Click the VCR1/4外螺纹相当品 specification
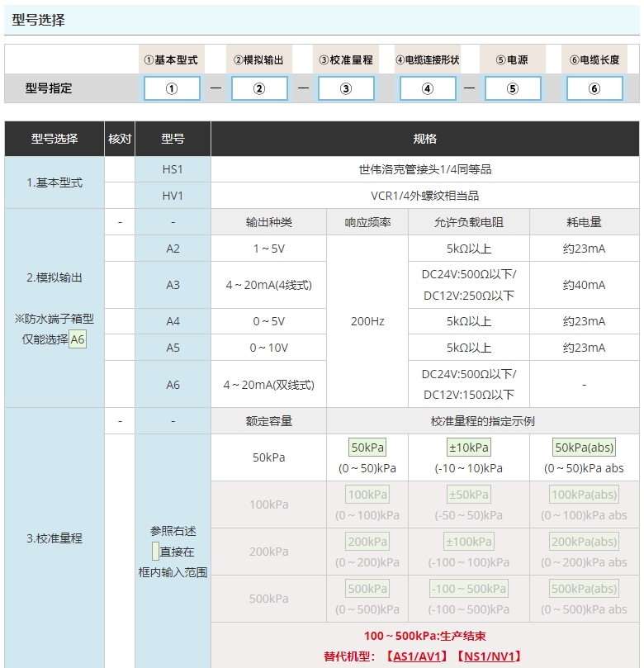 point(425,196)
